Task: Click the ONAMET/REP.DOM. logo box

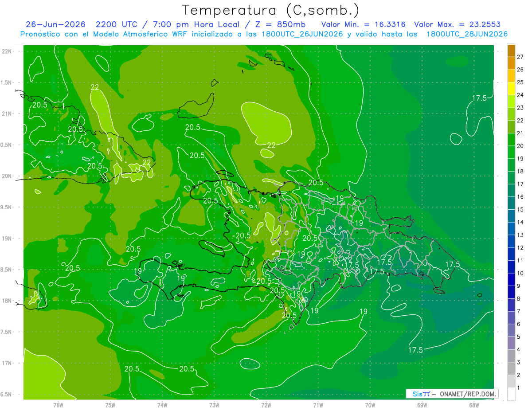Action: [x=452, y=394]
